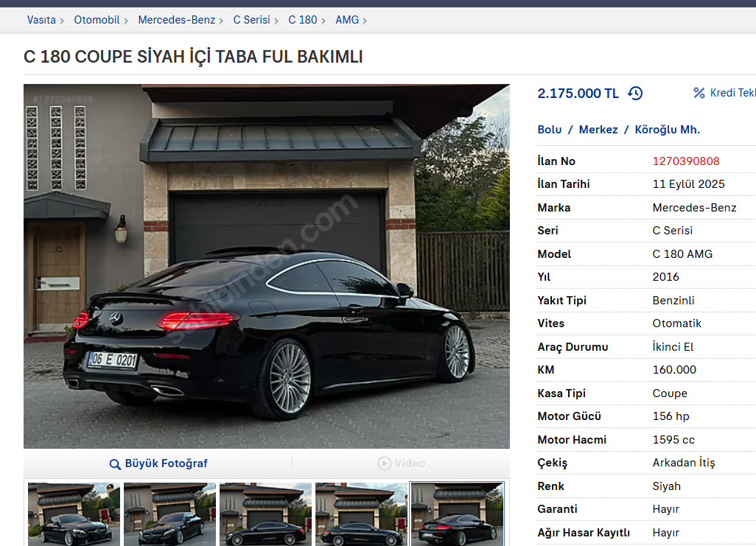Screen dimensions: 756x546
Task: Select the C 180 breadcrumb link
Action: (303, 20)
